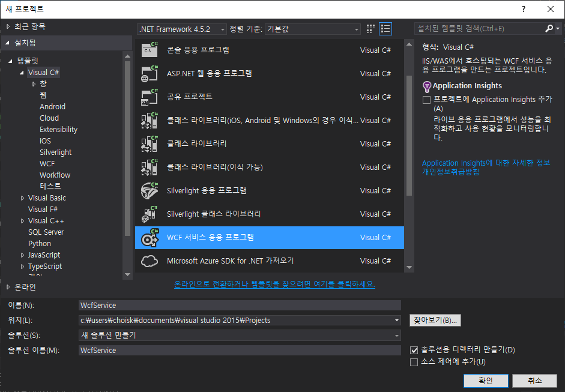Select the 테스트 category
The image size is (565, 392).
coord(50,186)
